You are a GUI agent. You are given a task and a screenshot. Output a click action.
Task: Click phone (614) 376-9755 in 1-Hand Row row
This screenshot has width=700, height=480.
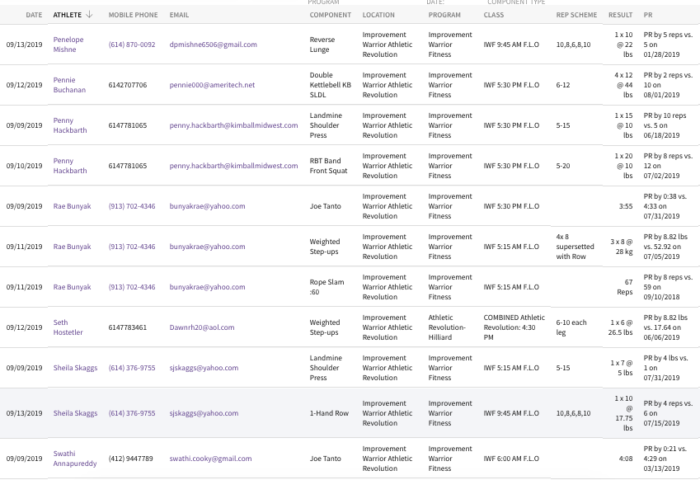tap(132, 413)
